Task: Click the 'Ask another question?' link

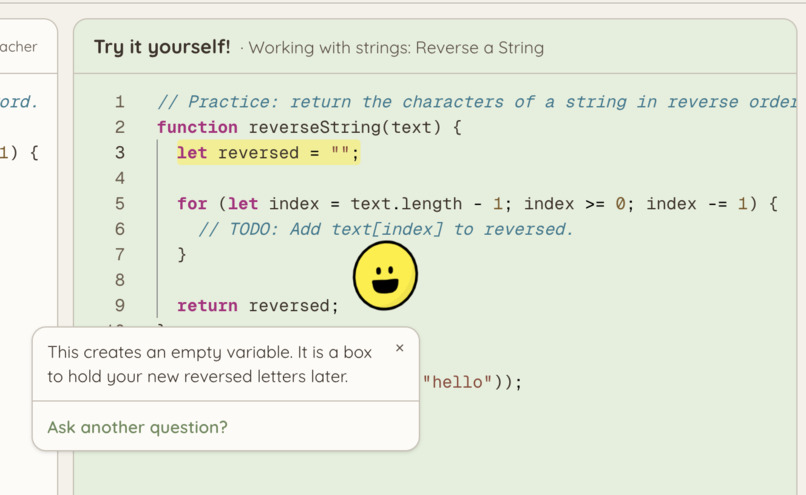Action: [137, 427]
